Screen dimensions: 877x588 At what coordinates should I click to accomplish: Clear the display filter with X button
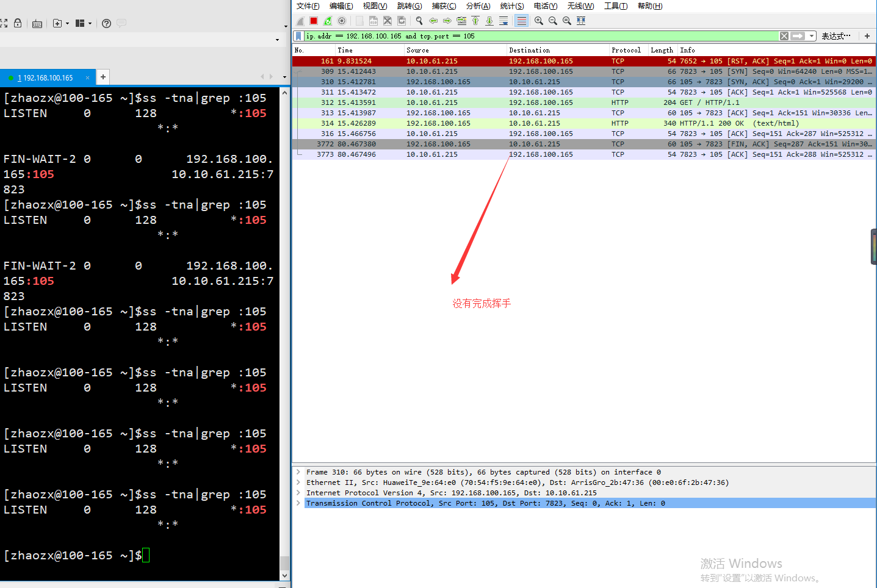pos(784,36)
